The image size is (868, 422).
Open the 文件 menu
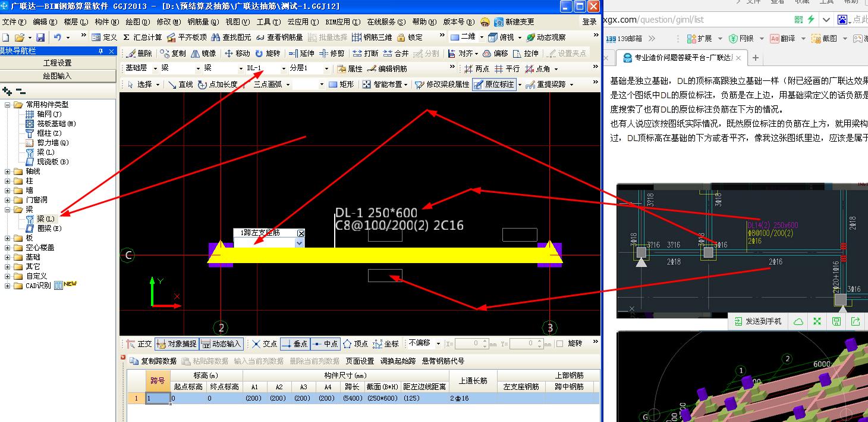(14, 21)
